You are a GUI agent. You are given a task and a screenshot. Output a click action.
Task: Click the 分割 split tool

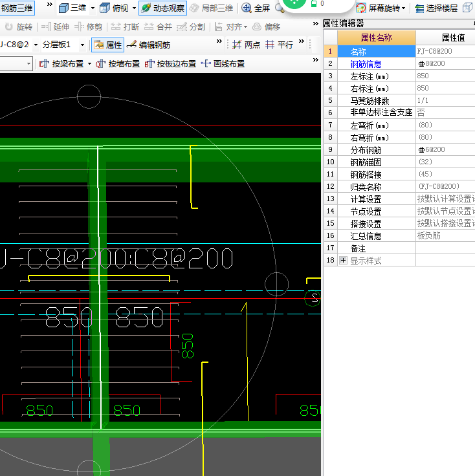click(x=191, y=27)
